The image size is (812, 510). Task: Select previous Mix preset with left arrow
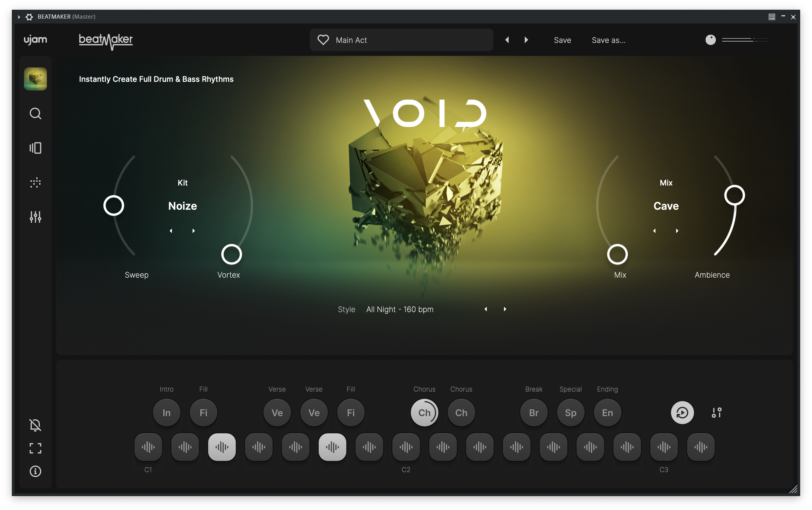pyautogui.click(x=655, y=231)
